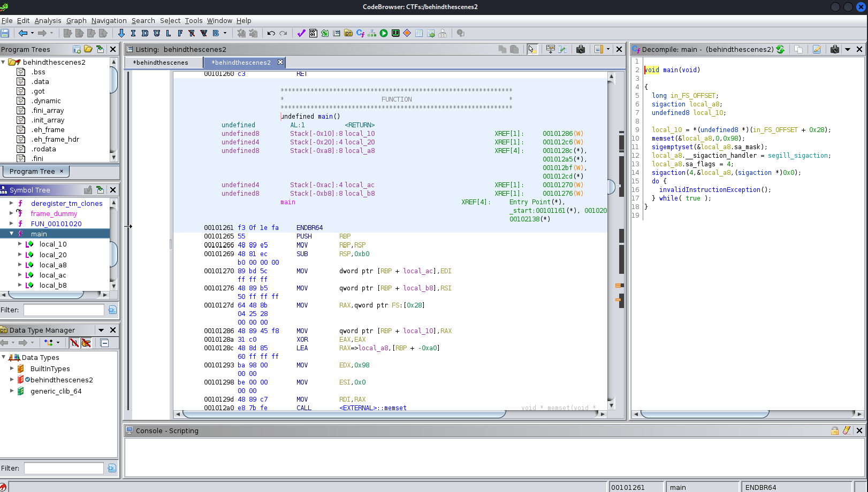Open the diff view icon in Listing toolbar
Viewport: 868px width, 492px height.
(563, 49)
